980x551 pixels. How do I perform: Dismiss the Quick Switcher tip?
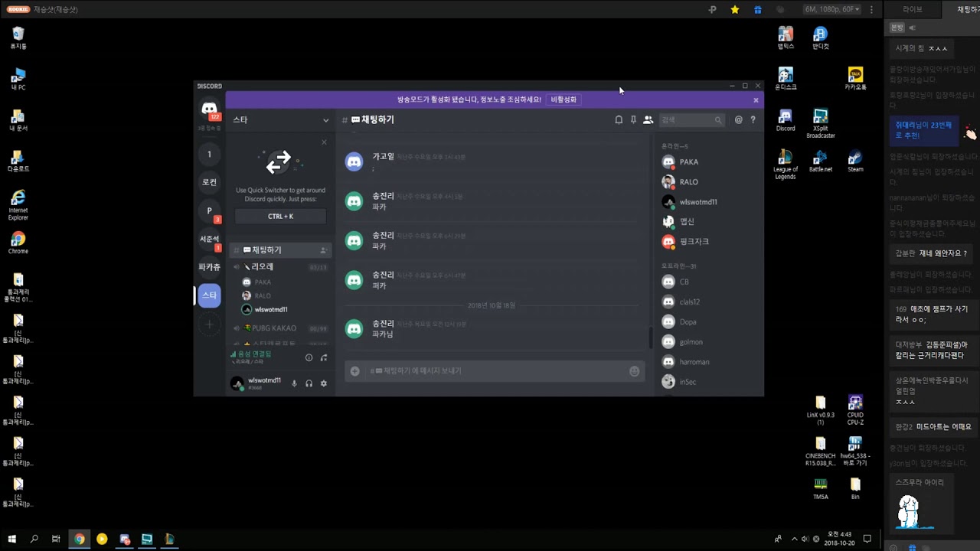click(324, 142)
